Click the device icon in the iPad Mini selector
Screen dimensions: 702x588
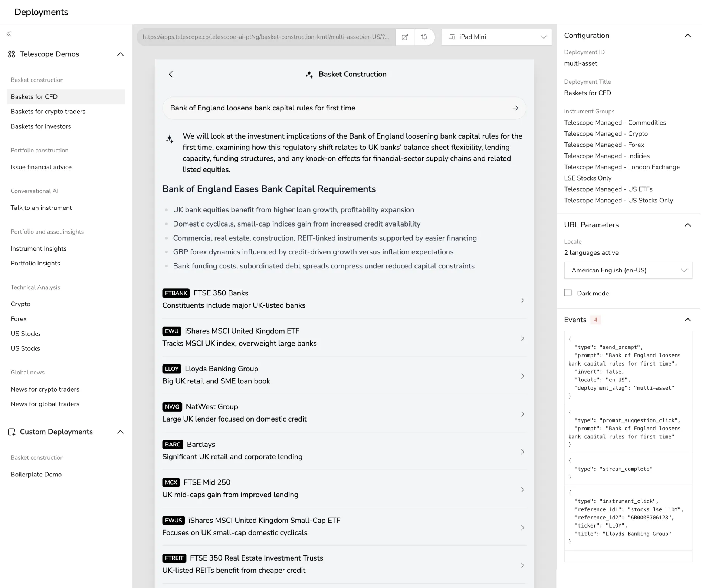[451, 37]
